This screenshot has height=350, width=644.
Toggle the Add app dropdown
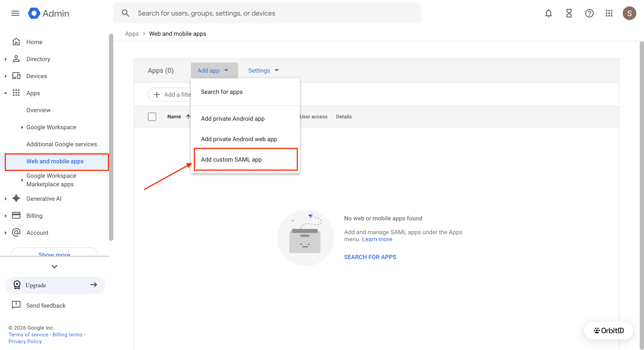click(214, 70)
